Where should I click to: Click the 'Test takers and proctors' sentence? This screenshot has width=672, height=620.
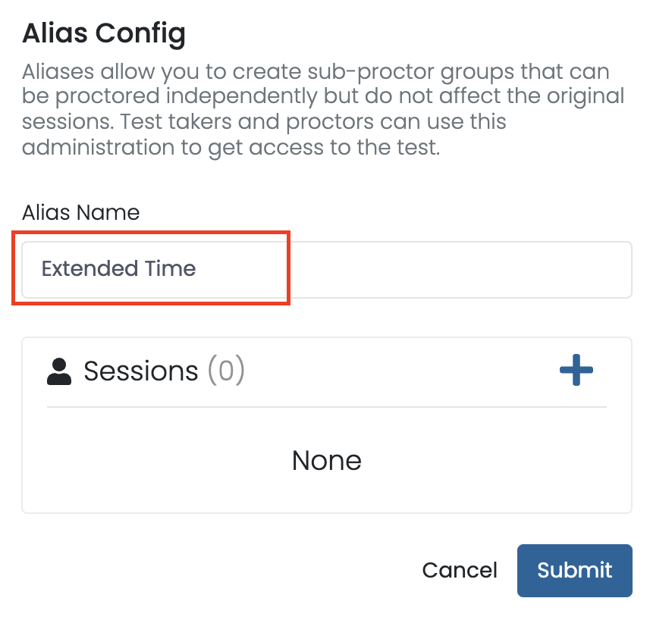coord(303,122)
